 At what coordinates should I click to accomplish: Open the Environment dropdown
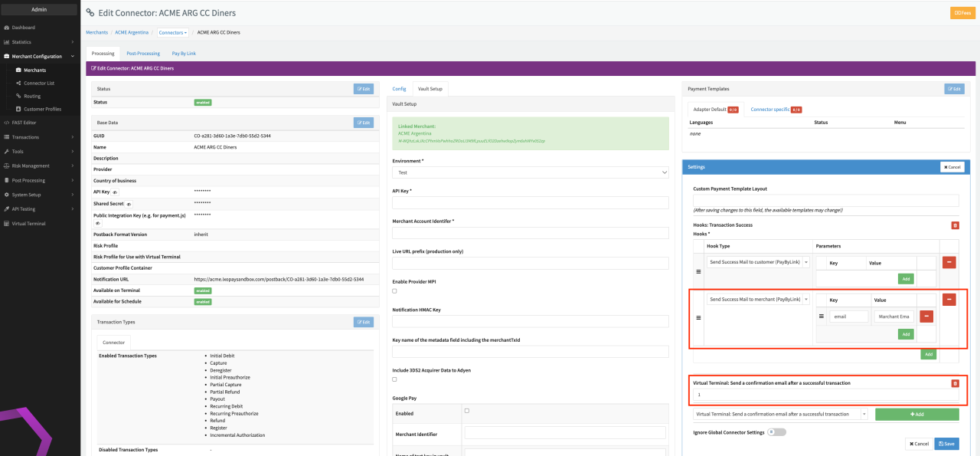[x=531, y=173]
